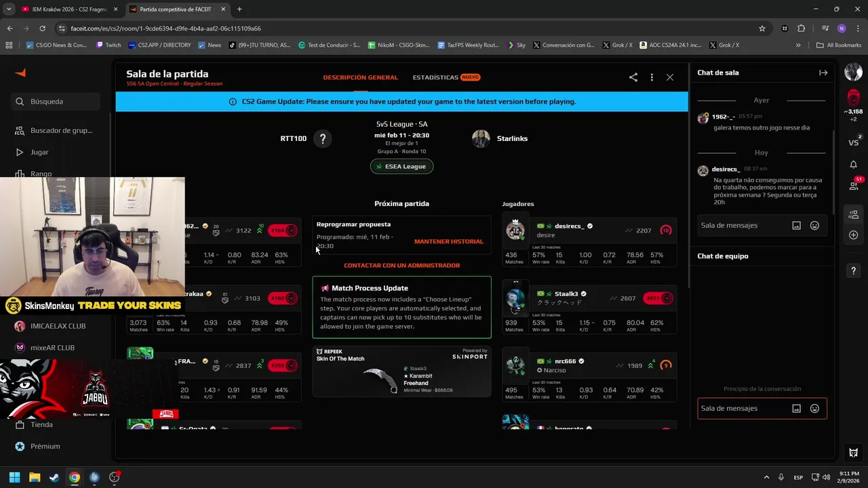Click the bottom-right FACEIT chat icon
Viewport: 868px width, 488px height.
coord(853,452)
